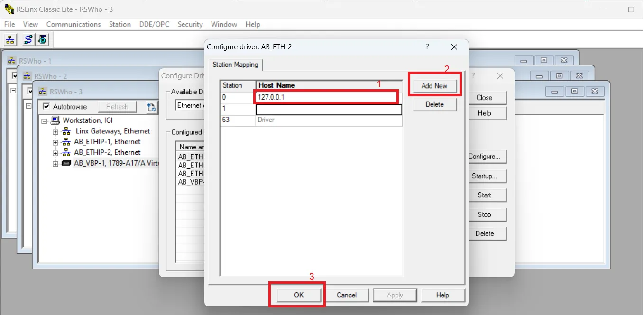Click the Add New button
644x315 pixels.
pyautogui.click(x=434, y=86)
